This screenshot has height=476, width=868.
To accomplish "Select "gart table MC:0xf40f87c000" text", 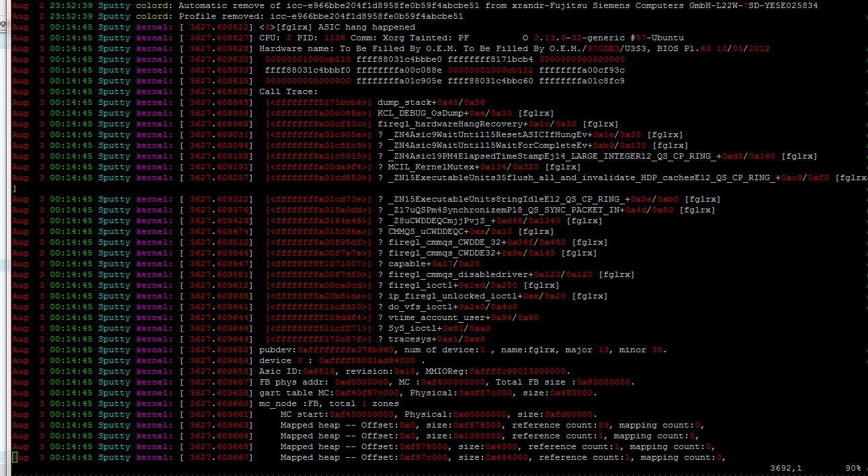I will [x=329, y=393].
